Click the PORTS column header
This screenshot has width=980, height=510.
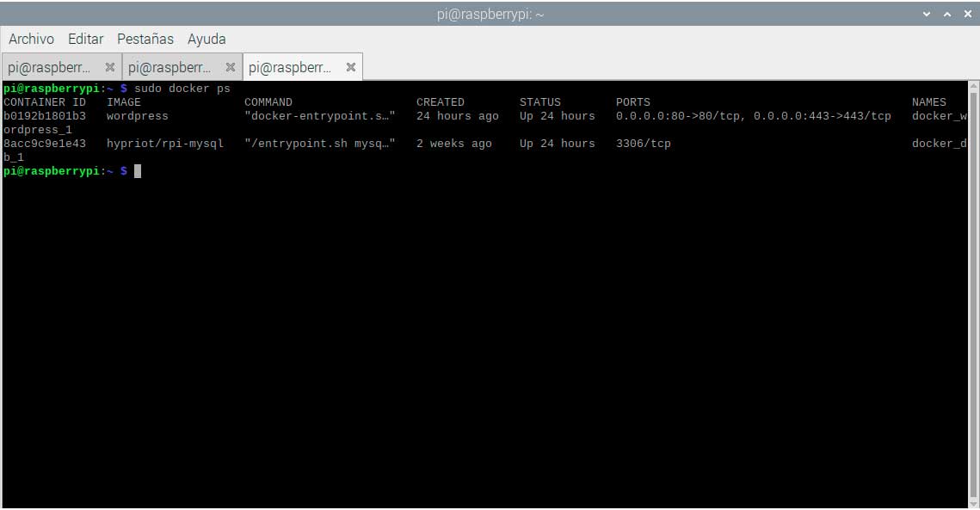[633, 101]
